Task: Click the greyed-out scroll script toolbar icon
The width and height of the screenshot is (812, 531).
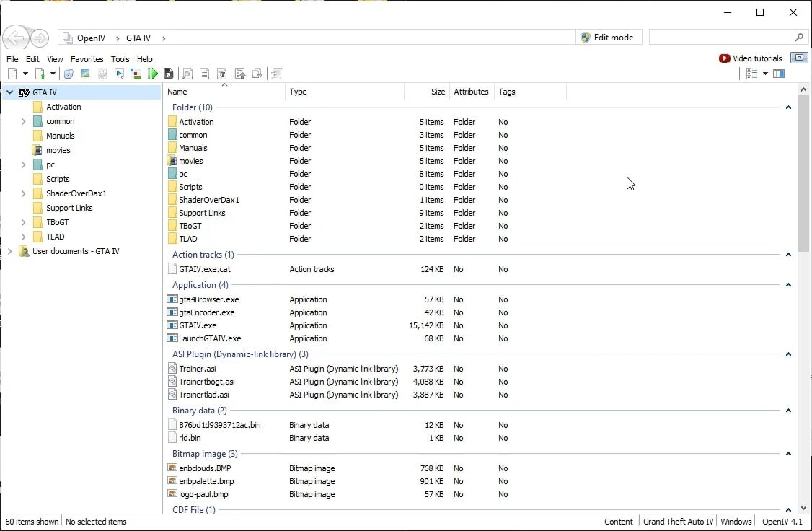Action: 276,74
